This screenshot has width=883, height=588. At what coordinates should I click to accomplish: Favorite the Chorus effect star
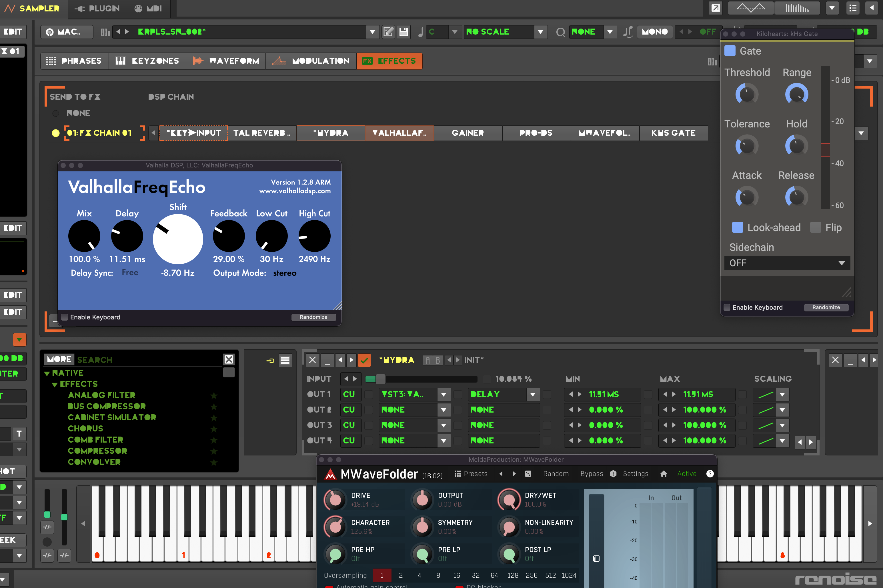[214, 429]
